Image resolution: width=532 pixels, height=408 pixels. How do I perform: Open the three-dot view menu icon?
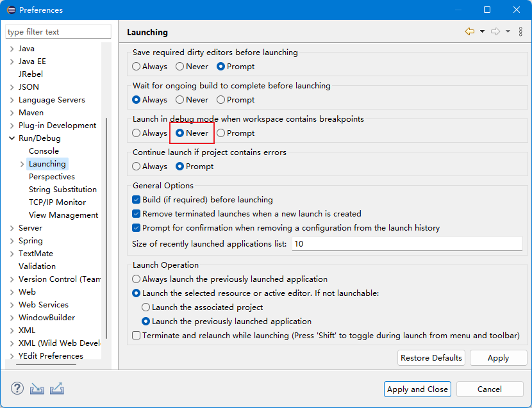click(x=520, y=31)
